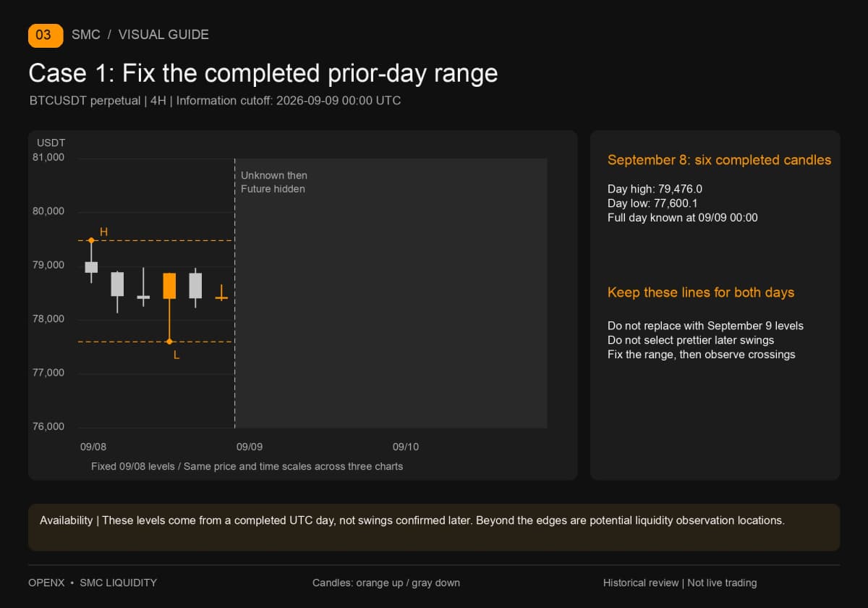
Task: Click the first gray candle under the H marker
Action: (x=91, y=266)
